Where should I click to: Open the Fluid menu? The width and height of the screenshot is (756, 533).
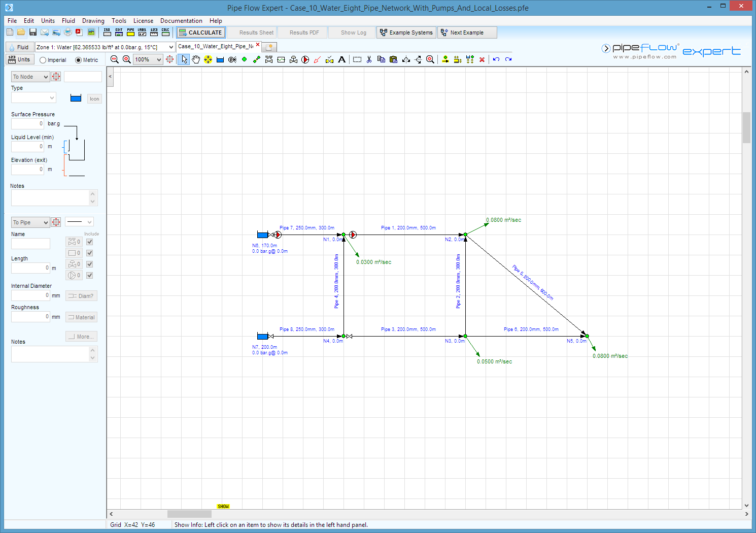point(68,21)
